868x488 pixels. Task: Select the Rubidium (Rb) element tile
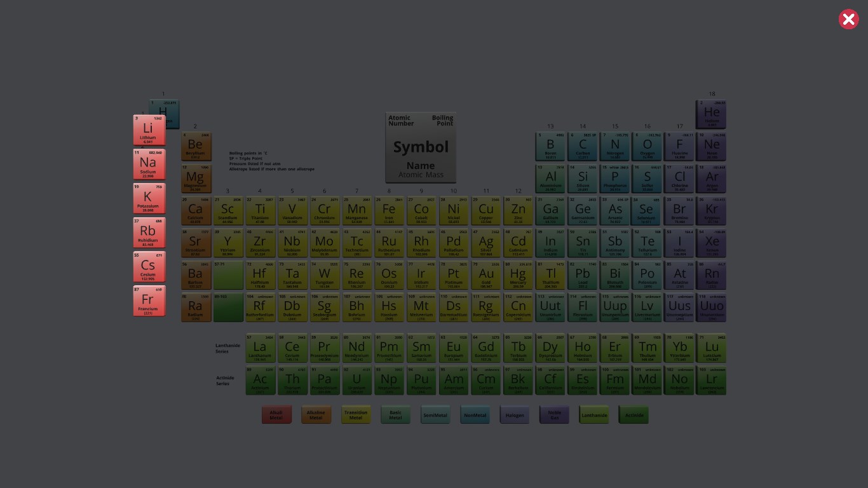tap(149, 233)
